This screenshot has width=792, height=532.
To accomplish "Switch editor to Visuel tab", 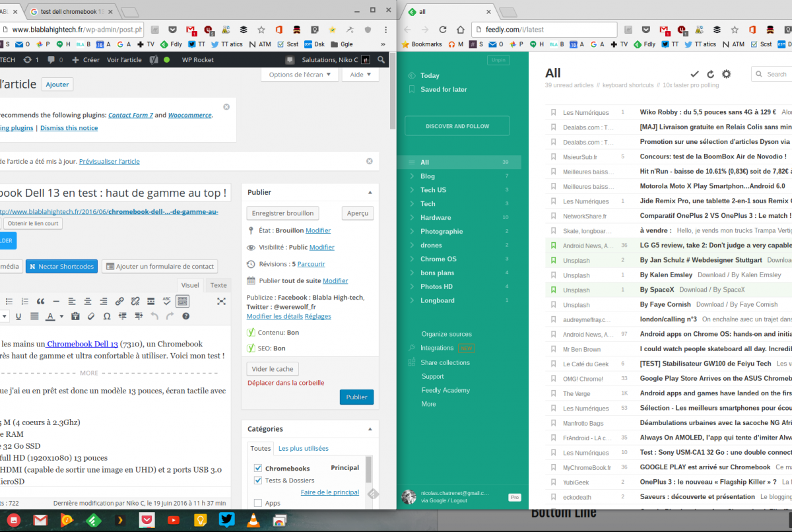I will (190, 285).
